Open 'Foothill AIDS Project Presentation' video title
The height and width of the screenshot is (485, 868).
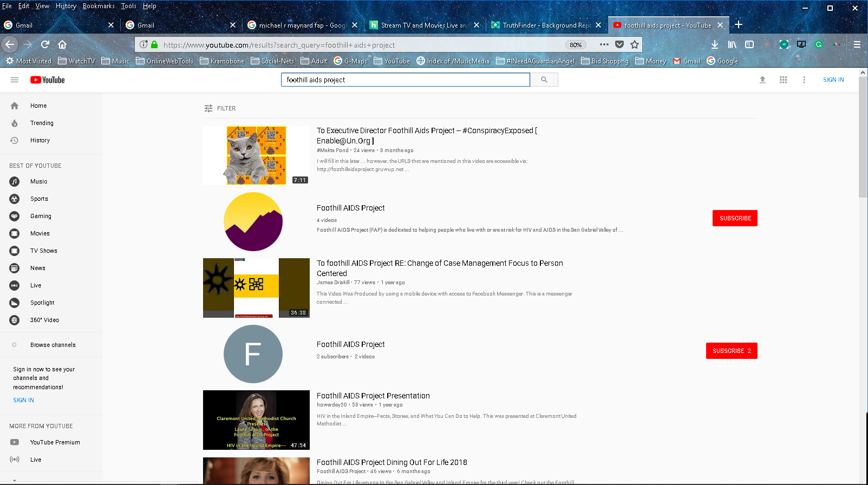pyautogui.click(x=373, y=396)
